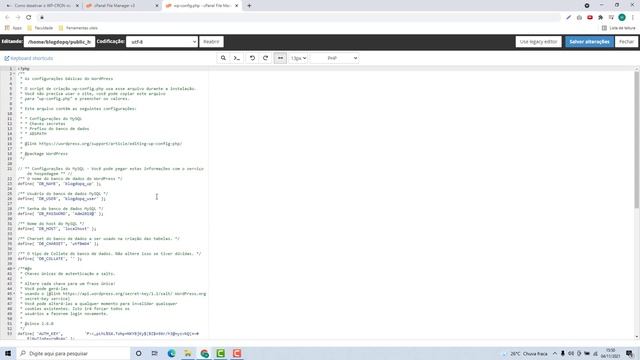Click the define DB_USER code line
640x360 pixels.
tap(62, 199)
